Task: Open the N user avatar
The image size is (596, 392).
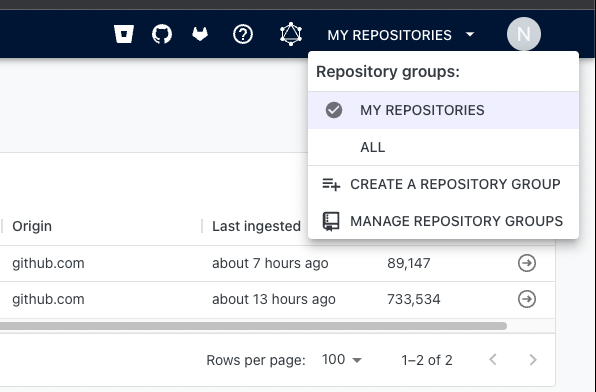Action: point(524,34)
